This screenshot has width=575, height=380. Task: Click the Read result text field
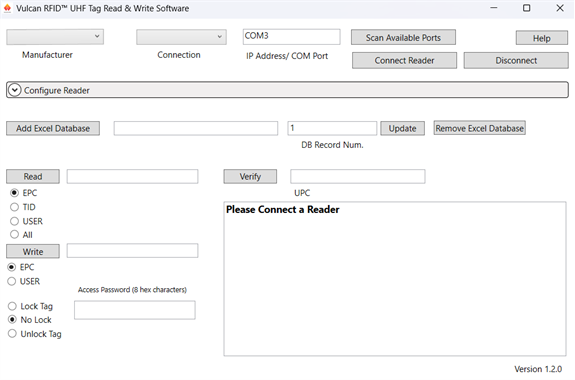[132, 176]
